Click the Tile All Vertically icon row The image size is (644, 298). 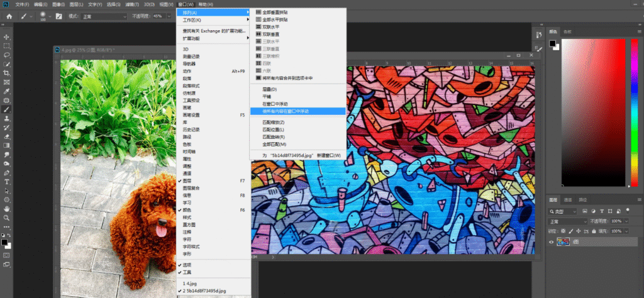tap(297, 13)
